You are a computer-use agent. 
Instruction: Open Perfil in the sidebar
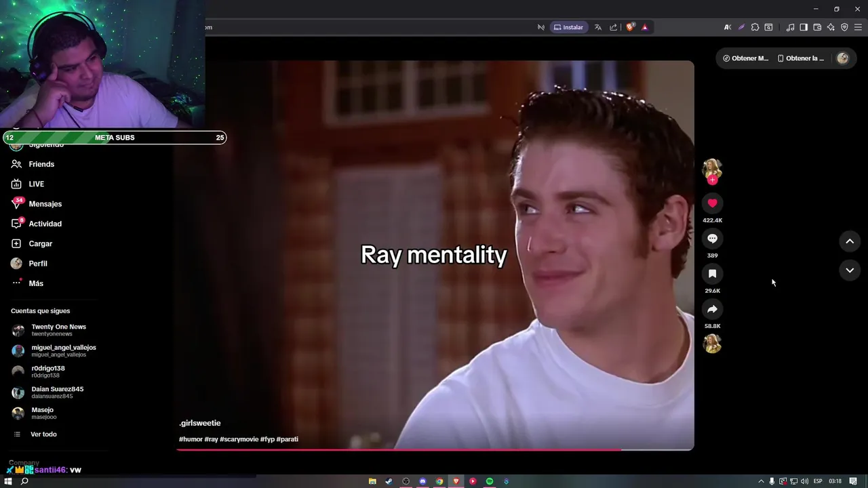[x=38, y=264]
